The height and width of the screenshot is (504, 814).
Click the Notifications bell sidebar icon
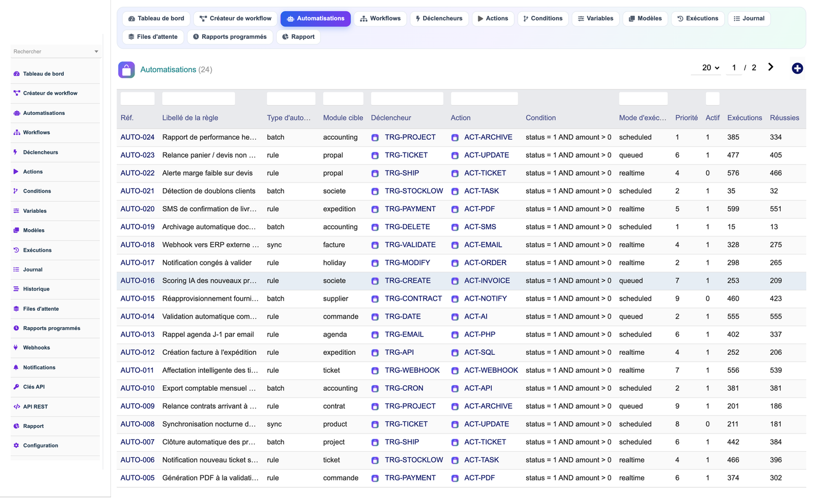pos(16,368)
